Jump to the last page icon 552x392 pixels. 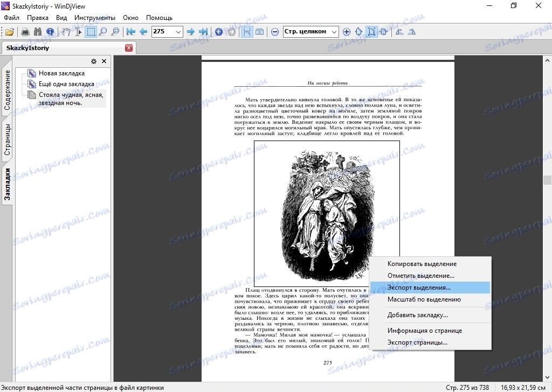tap(203, 32)
